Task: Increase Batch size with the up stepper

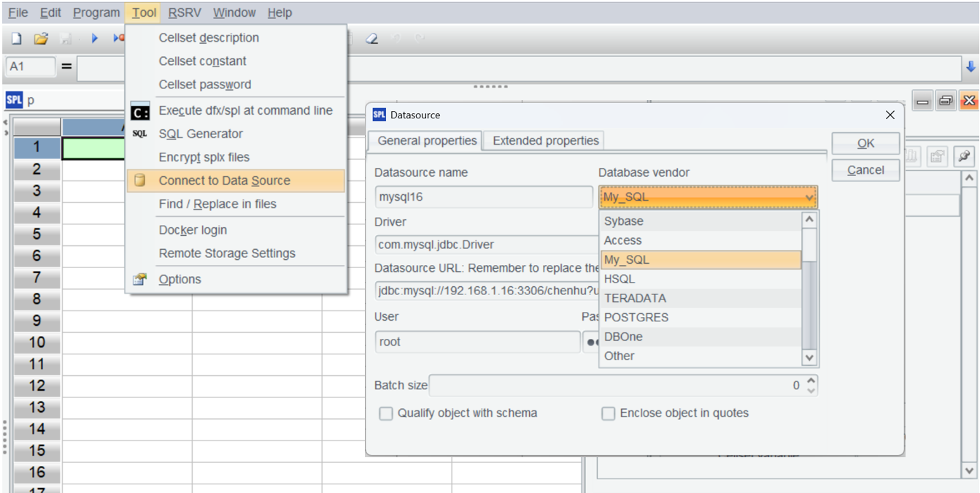Action: coord(812,381)
